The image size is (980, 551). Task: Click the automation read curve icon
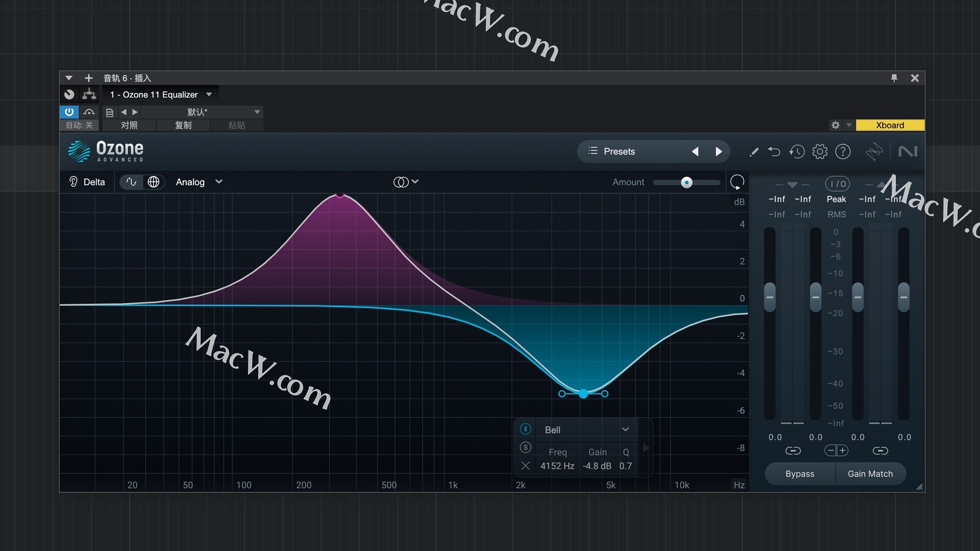89,112
